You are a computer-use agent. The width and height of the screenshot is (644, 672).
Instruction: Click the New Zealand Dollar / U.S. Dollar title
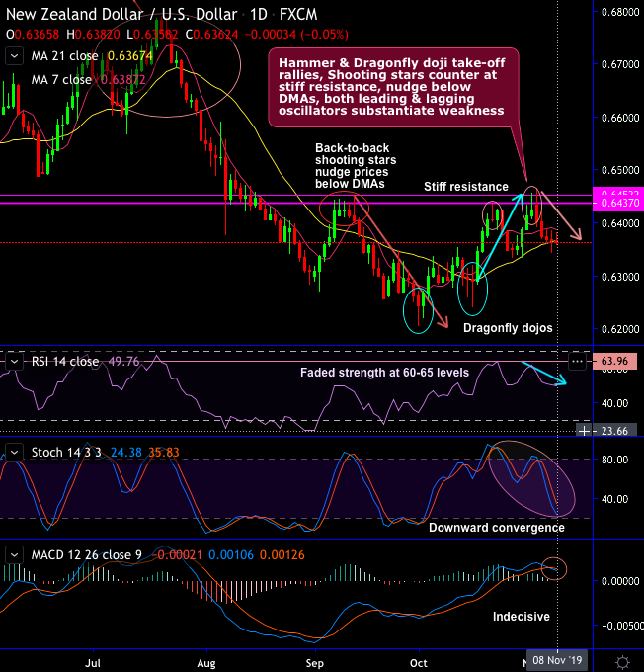pyautogui.click(x=121, y=15)
